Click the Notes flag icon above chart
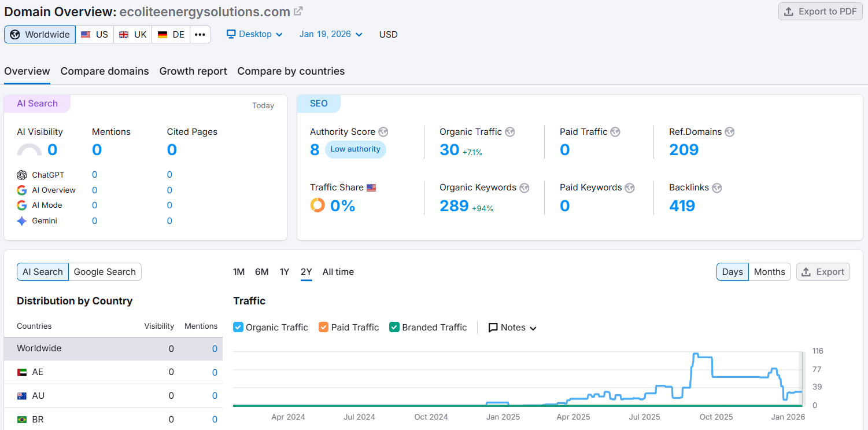This screenshot has height=430, width=868. pyautogui.click(x=492, y=328)
